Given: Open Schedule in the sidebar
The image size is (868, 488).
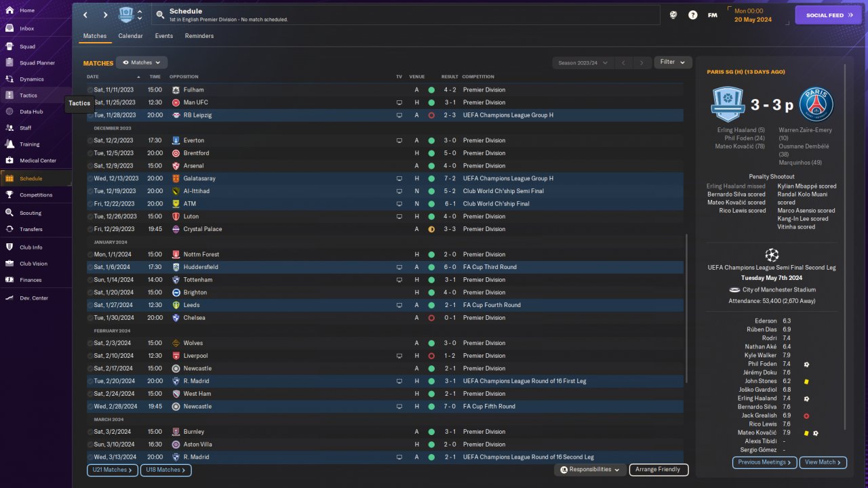Looking at the screenshot, I should click(x=36, y=178).
